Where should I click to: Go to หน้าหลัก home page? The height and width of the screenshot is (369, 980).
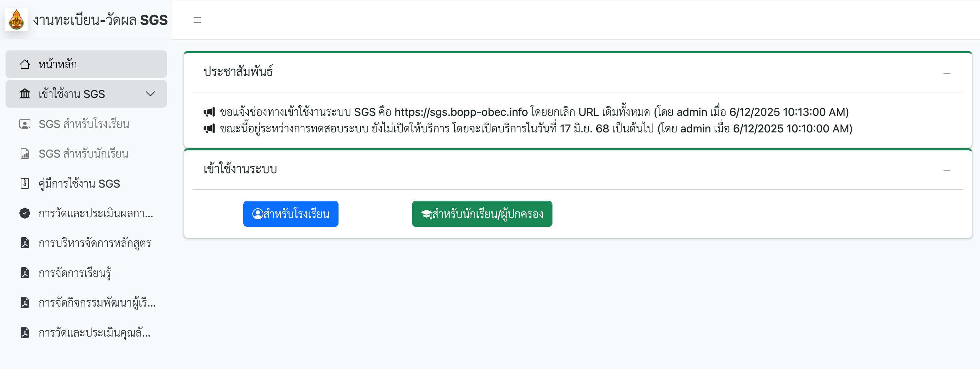click(x=58, y=64)
